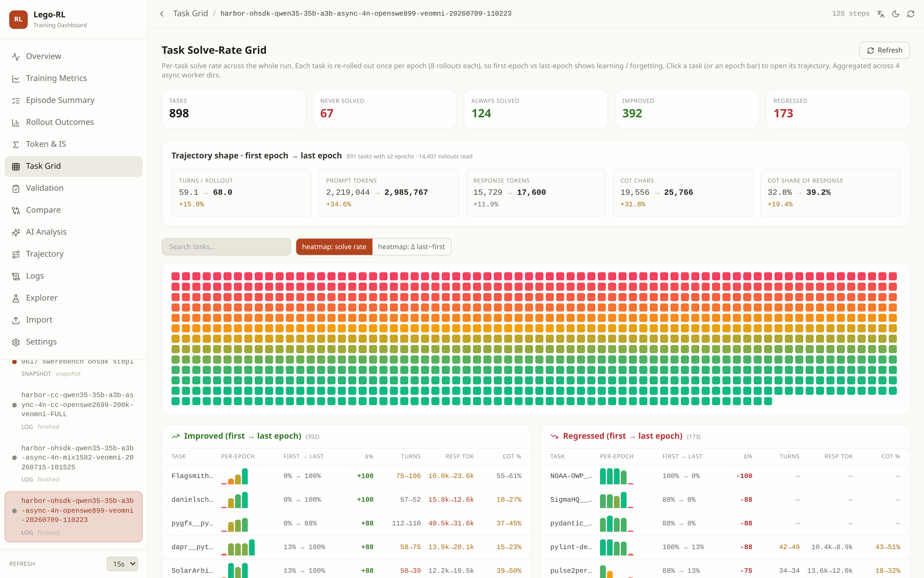Screen dimensions: 924x578
Task: Open the NOAA-OWP regressed task row
Action: (725, 476)
